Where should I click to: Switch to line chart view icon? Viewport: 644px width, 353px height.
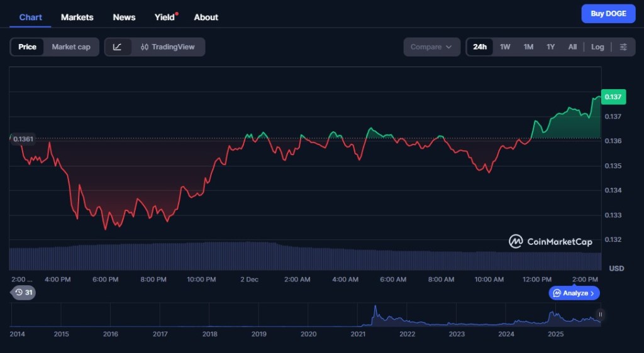pyautogui.click(x=118, y=46)
